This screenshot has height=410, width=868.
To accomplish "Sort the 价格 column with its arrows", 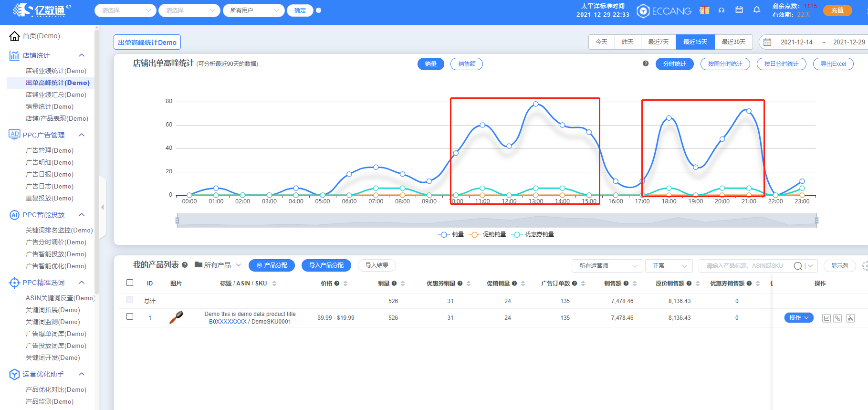I will (x=345, y=284).
